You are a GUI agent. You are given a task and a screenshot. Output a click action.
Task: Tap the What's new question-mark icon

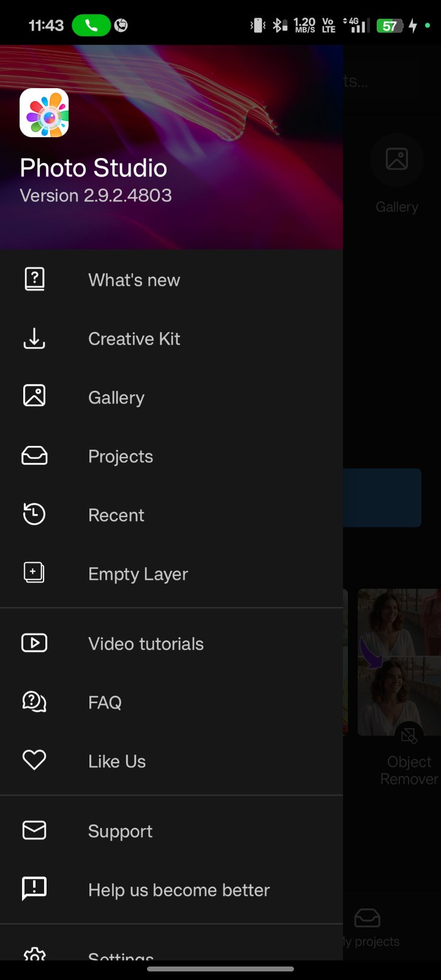(34, 279)
